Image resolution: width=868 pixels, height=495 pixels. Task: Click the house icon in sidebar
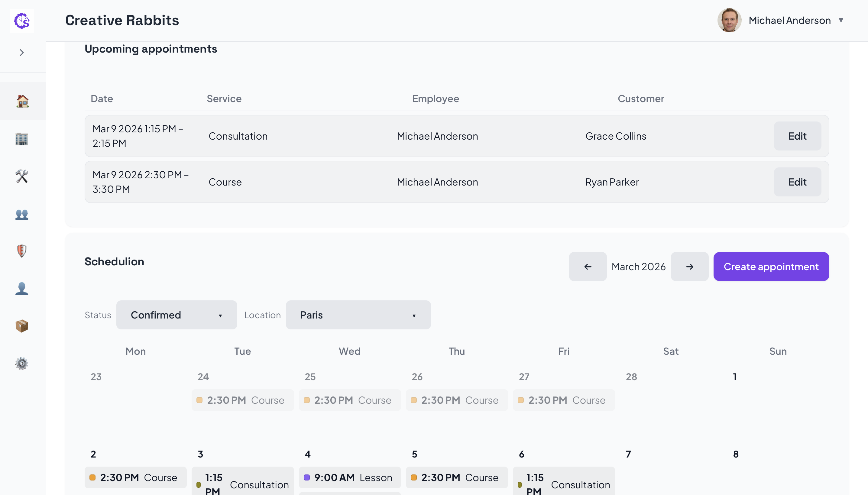click(22, 101)
